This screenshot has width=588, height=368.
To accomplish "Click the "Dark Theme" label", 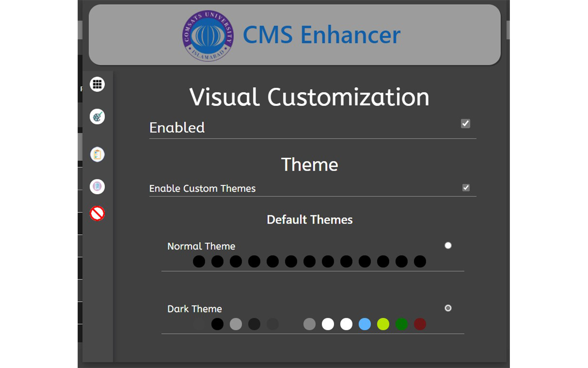I will point(195,309).
